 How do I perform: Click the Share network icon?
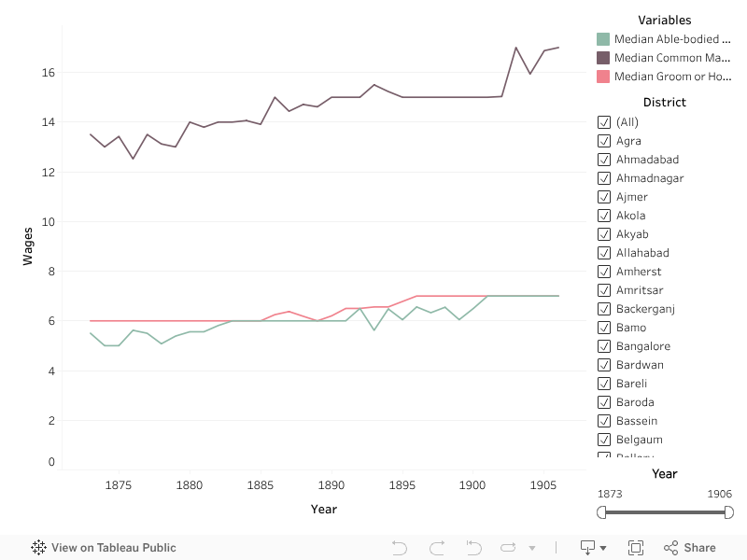[670, 548]
